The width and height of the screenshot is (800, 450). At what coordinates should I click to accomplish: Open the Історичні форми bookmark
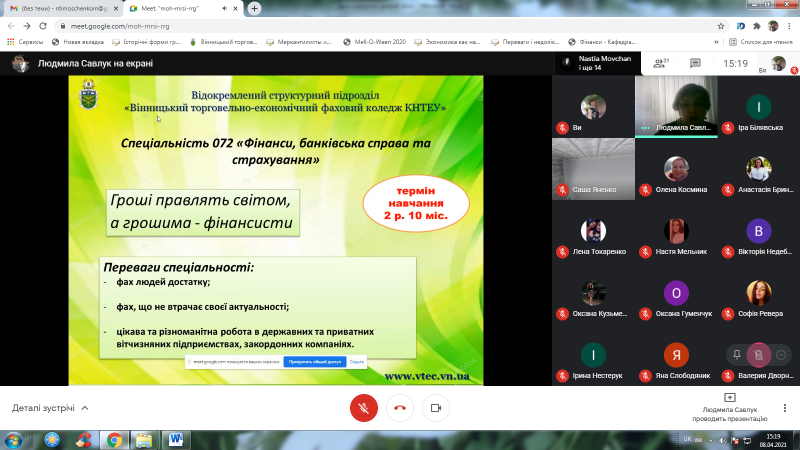click(146, 42)
